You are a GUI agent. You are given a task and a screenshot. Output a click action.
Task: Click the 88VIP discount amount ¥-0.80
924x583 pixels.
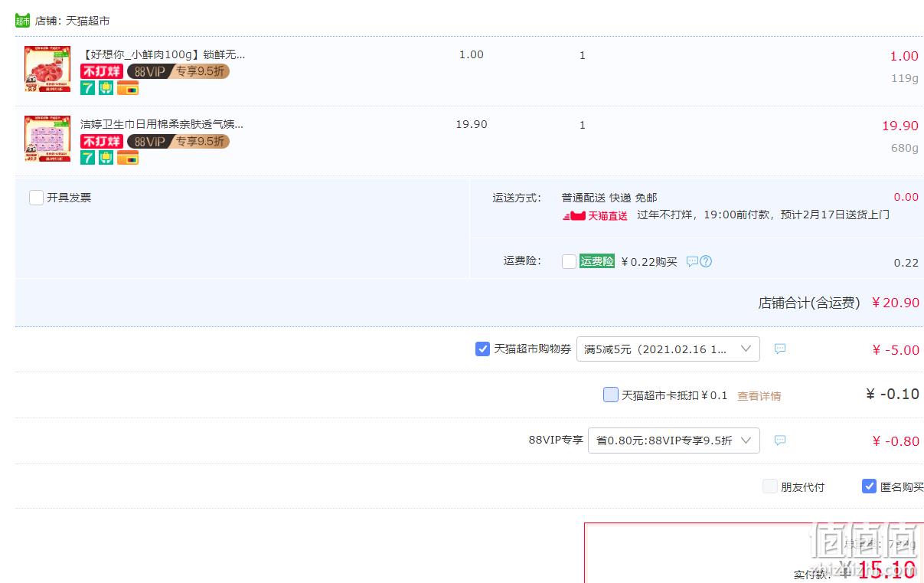click(x=896, y=441)
